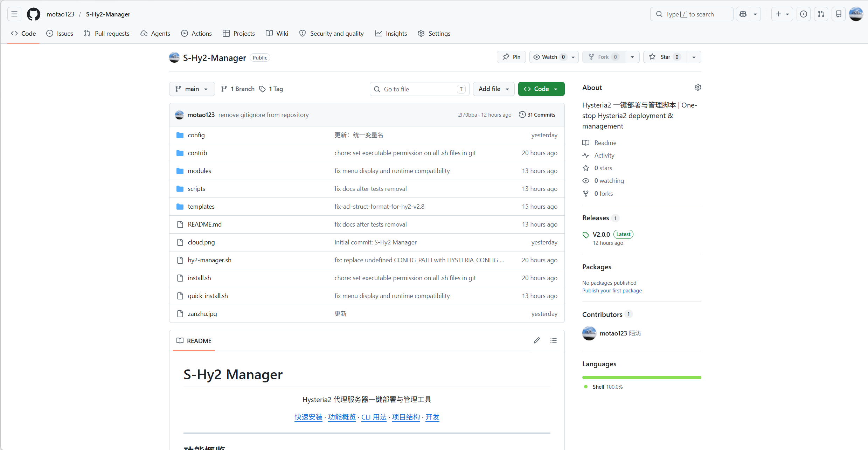The height and width of the screenshot is (450, 868).
Task: Star this repository
Action: pyautogui.click(x=665, y=57)
